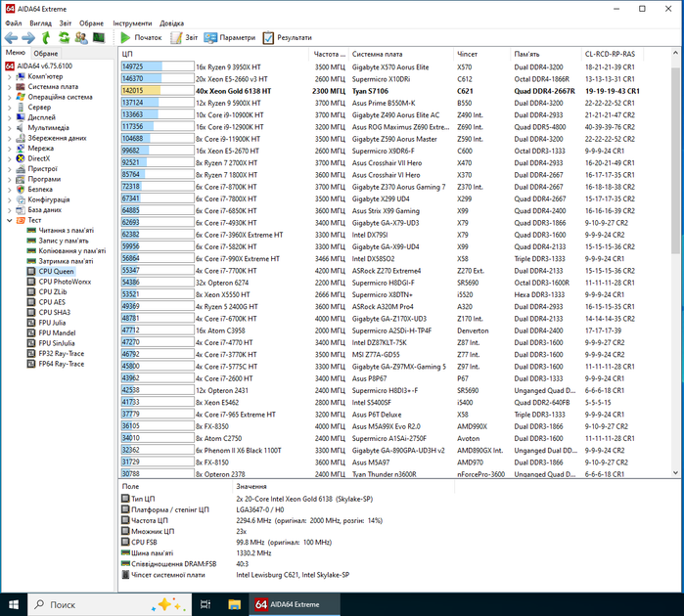Click the green Up level arrow
Screen dimensions: 684x616
pyautogui.click(x=46, y=38)
